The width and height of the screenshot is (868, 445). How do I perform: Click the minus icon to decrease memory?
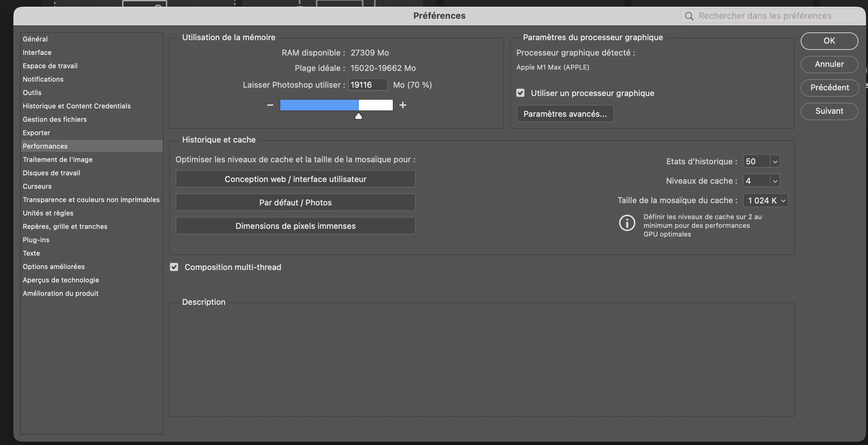[270, 105]
